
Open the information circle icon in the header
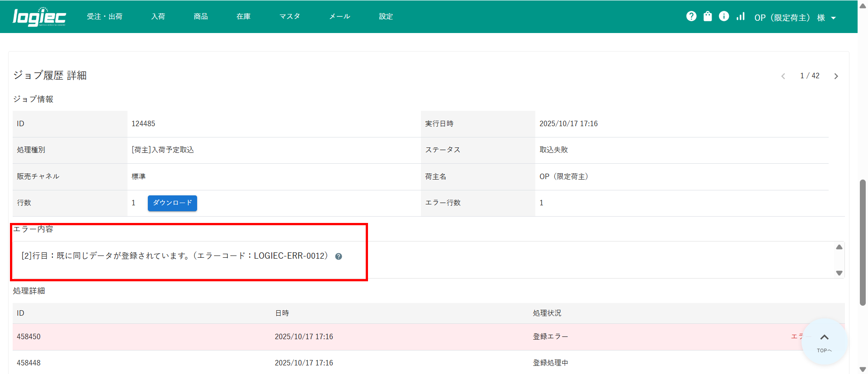click(x=724, y=16)
